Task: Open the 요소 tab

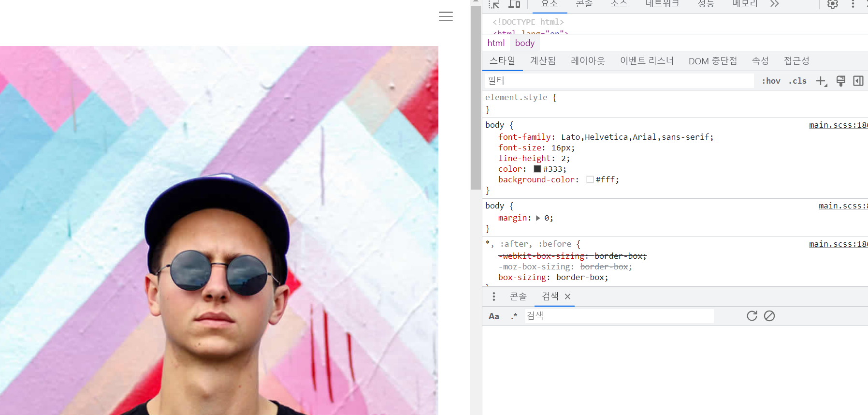Action: click(x=550, y=4)
